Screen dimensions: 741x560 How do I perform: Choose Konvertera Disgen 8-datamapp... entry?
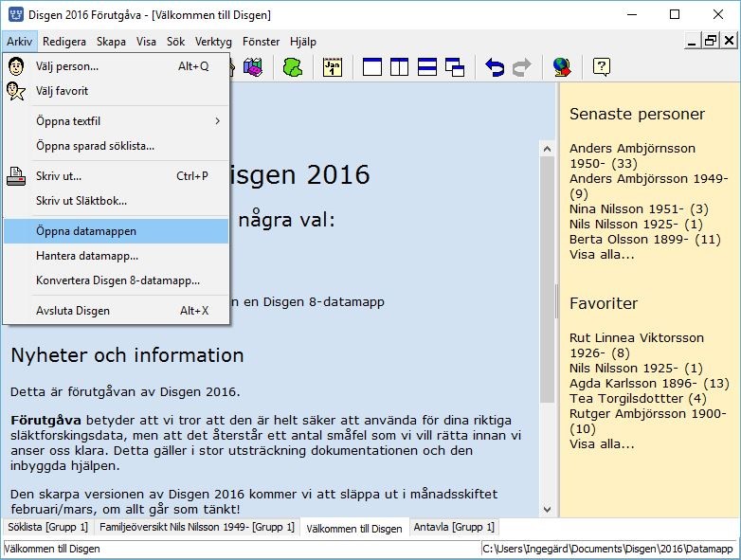coord(117,280)
